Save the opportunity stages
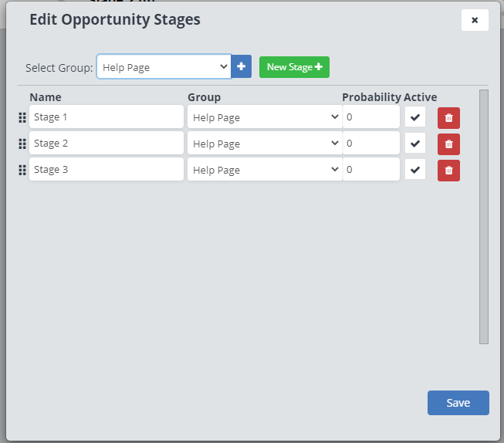 coord(458,403)
